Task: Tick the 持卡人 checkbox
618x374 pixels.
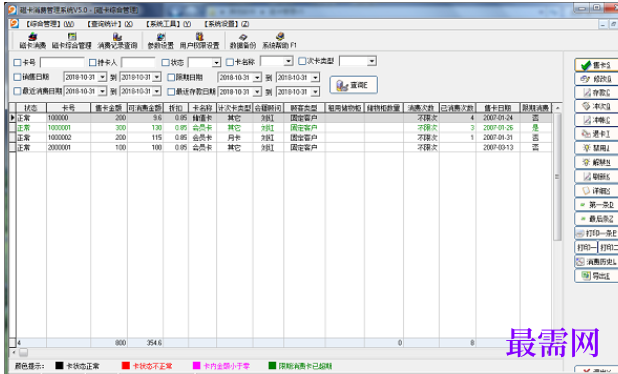Action: pyautogui.click(x=93, y=62)
